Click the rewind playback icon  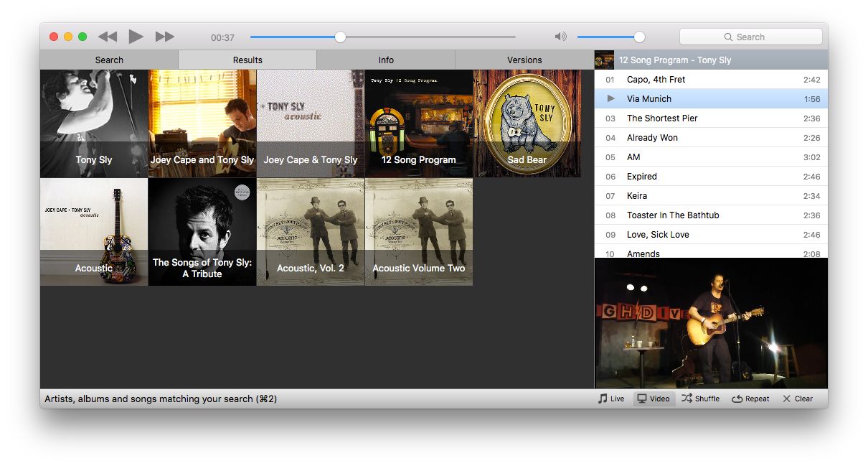[x=106, y=36]
